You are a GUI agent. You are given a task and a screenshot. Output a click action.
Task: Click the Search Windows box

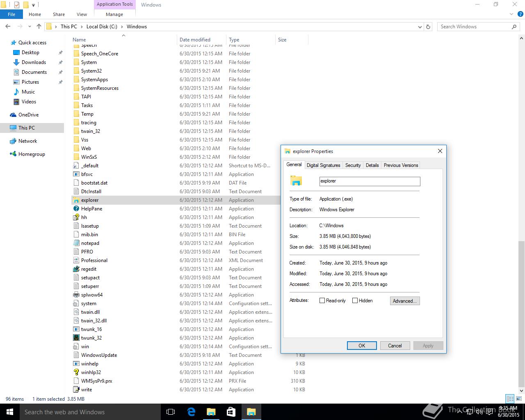[479, 27]
